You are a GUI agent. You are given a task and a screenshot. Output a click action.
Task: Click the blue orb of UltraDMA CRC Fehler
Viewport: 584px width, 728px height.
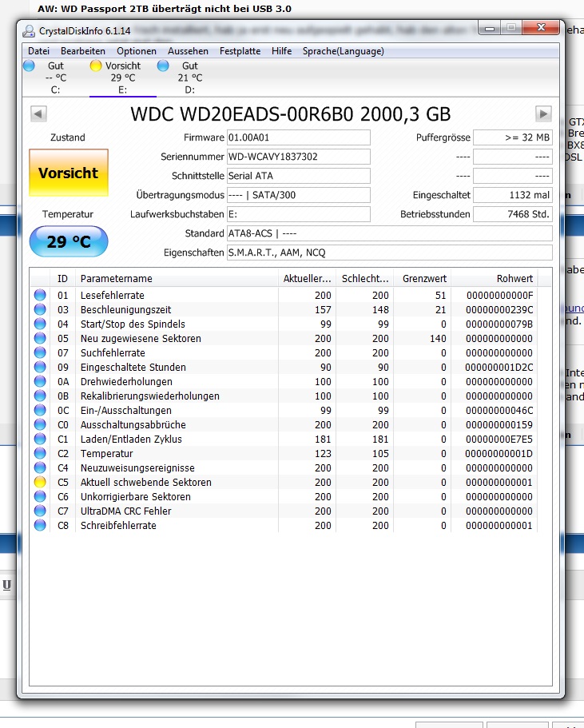(x=40, y=511)
